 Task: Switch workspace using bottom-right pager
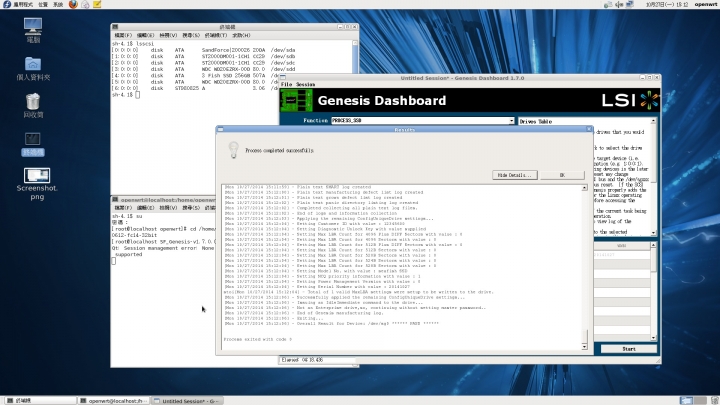tap(693, 401)
